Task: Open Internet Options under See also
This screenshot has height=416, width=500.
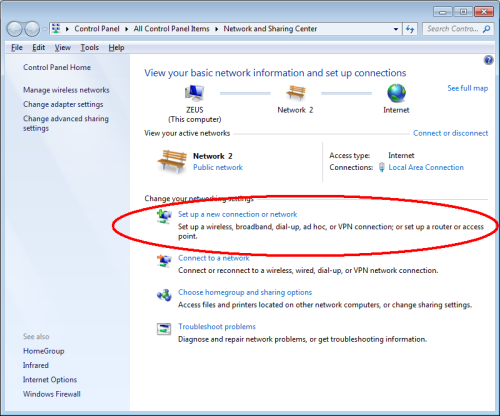Action: click(50, 380)
